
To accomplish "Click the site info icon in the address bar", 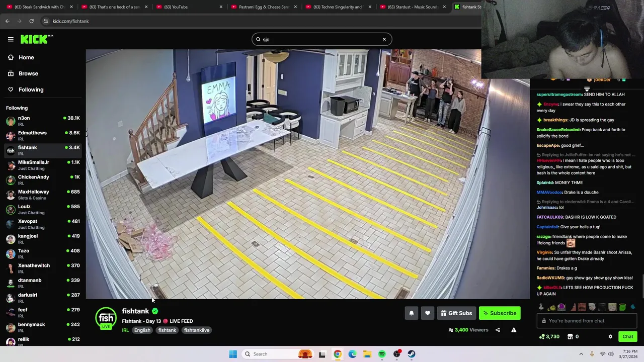I will 46,21.
